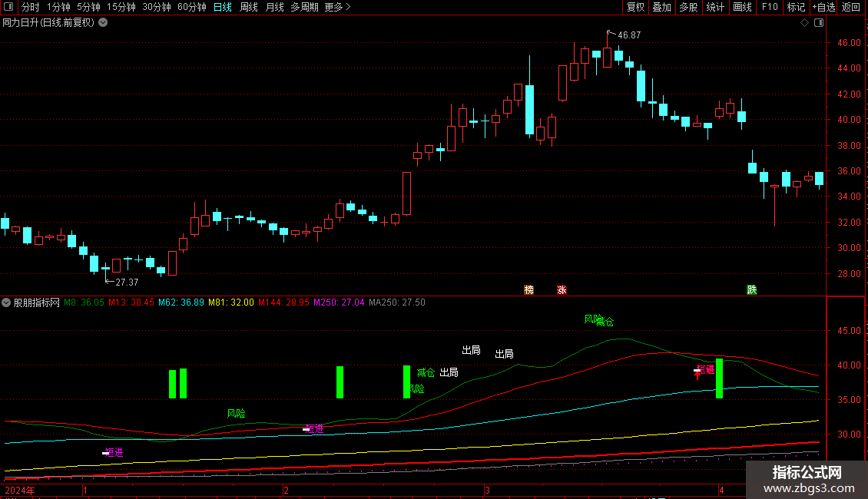Open the stock title dropdown arrow

pos(103,23)
